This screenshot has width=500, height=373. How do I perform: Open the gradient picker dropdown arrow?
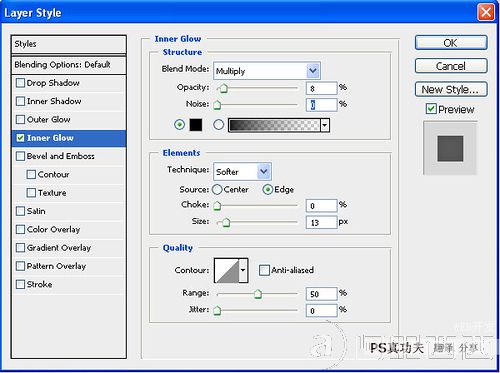pos(325,125)
